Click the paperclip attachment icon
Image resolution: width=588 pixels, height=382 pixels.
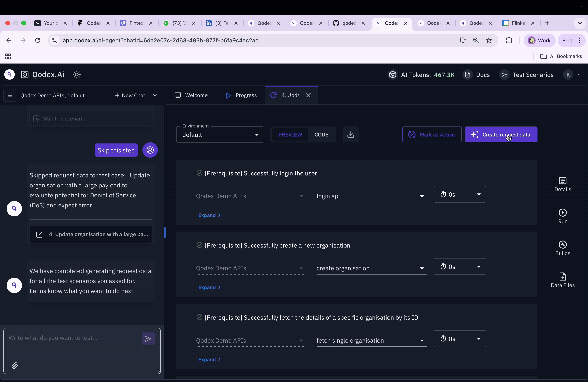(15, 365)
